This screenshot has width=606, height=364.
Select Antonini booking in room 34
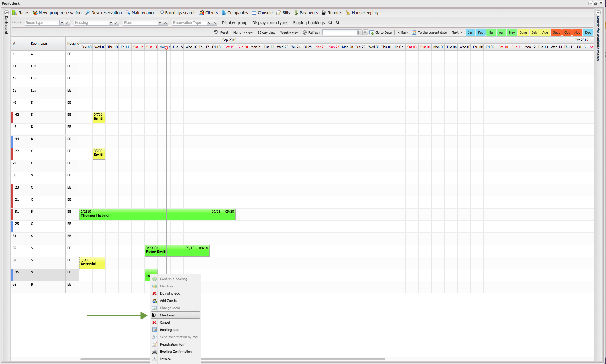[92, 263]
